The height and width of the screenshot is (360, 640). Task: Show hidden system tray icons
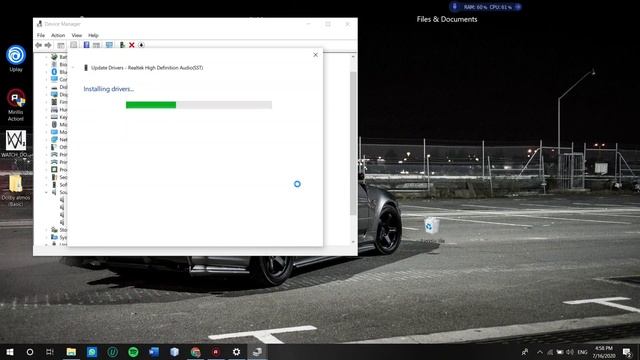(x=540, y=352)
